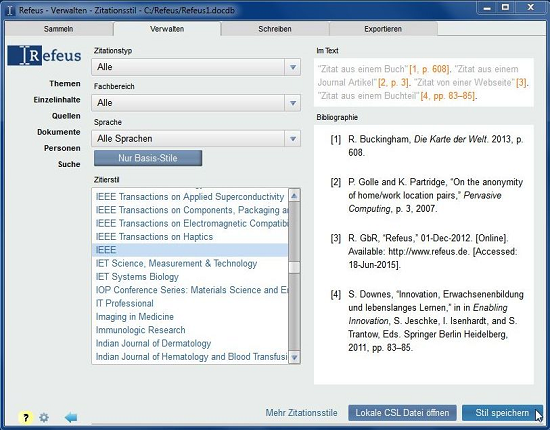
Task: Open Suche in the sidebar
Action: (x=69, y=164)
